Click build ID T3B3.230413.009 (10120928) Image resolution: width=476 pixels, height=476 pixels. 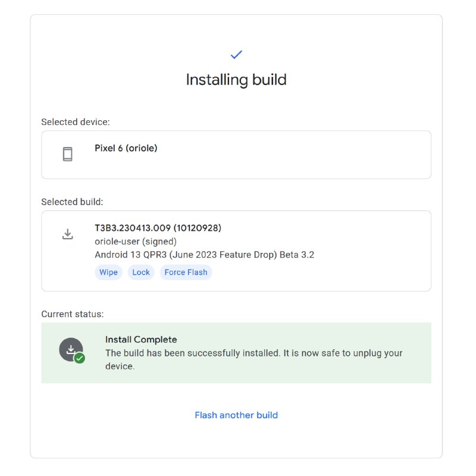(158, 228)
